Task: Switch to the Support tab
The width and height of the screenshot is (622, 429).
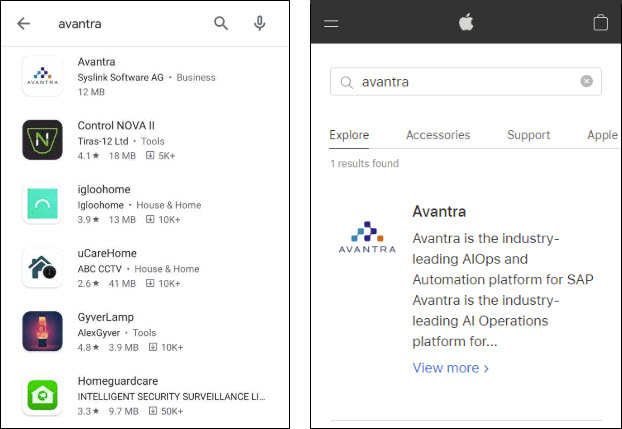Action: tap(528, 135)
